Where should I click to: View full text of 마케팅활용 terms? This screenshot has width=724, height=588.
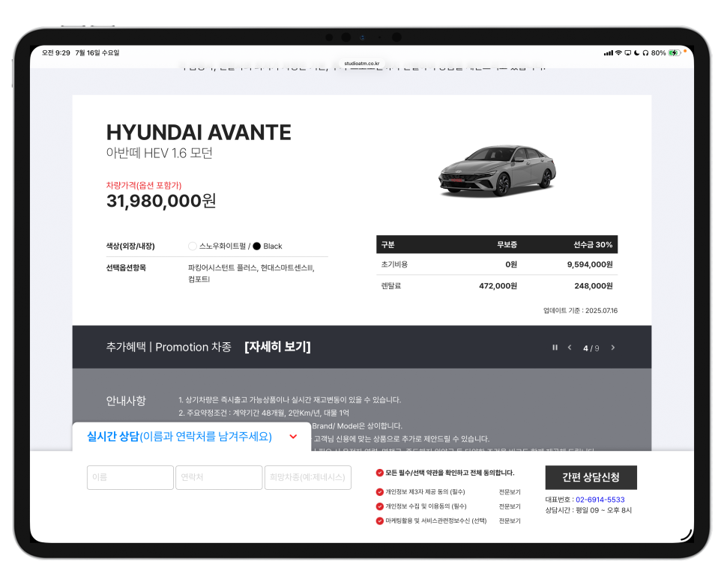510,521
